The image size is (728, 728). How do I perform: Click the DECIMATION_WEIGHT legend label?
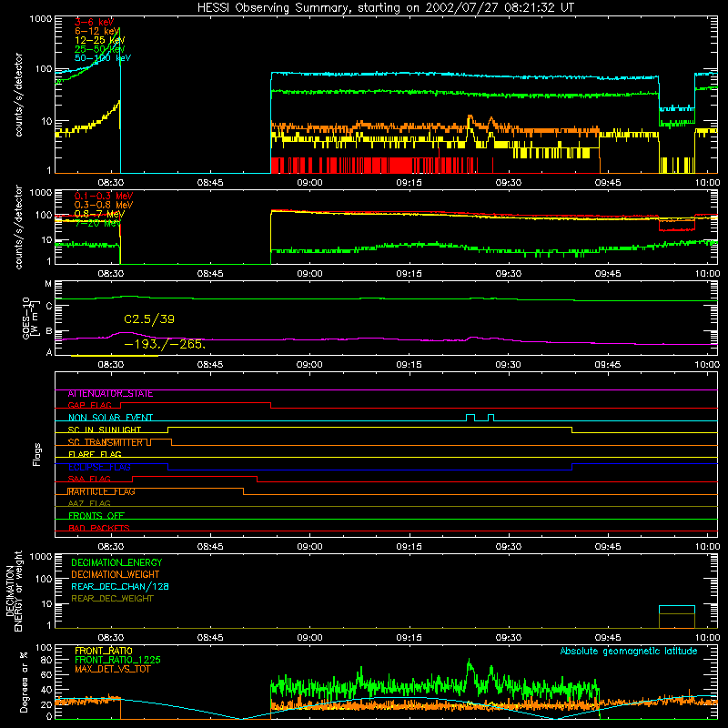coord(116,575)
